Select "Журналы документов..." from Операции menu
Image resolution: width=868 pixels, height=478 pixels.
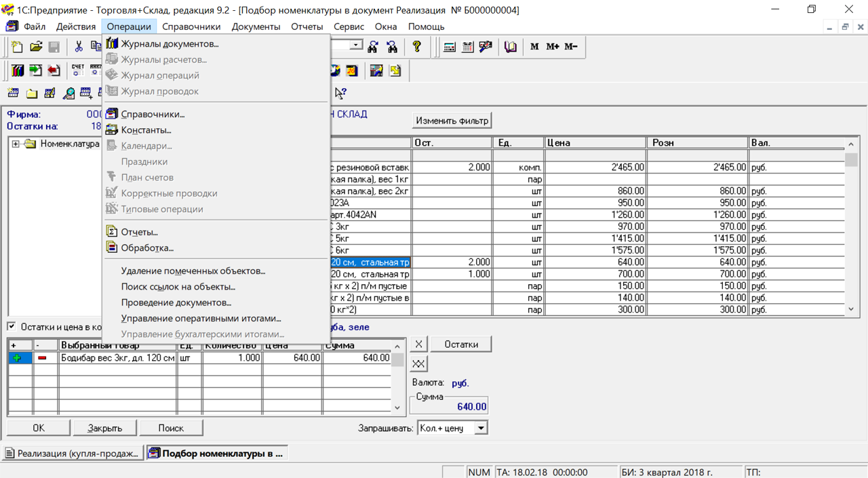click(x=170, y=44)
